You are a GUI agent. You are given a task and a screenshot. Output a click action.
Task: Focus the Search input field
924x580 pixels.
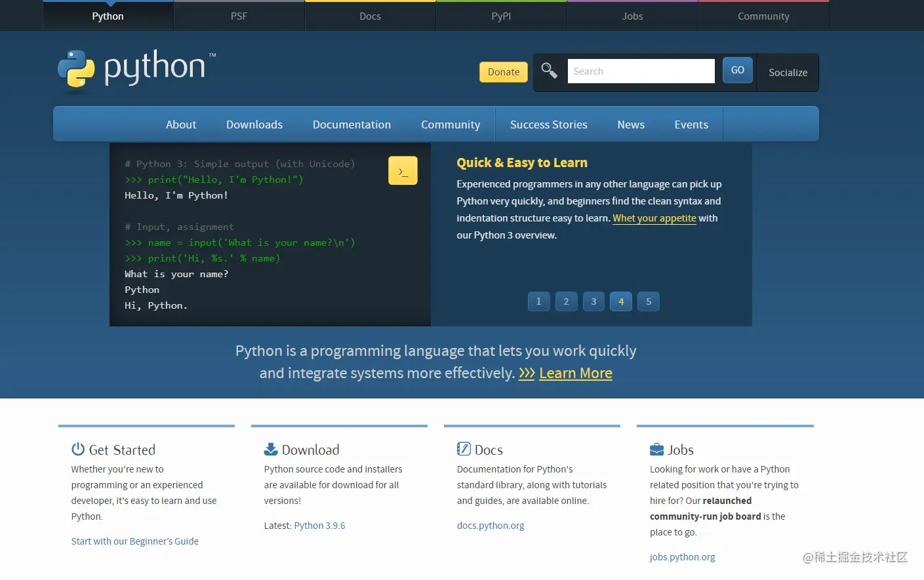pyautogui.click(x=641, y=71)
